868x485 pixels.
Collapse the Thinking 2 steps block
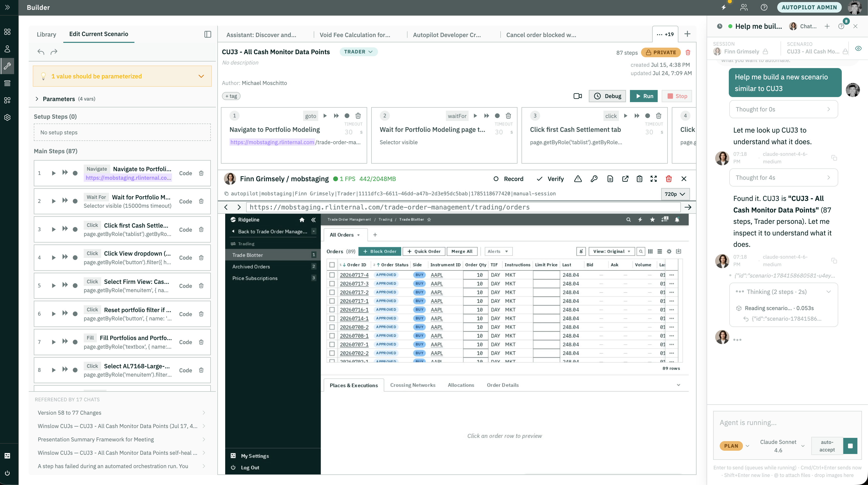point(783,292)
